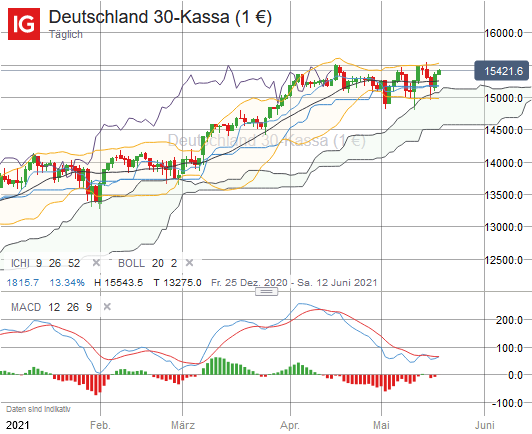Click the Täglich timeframe label
This screenshot has width=532, height=434.
[66, 34]
